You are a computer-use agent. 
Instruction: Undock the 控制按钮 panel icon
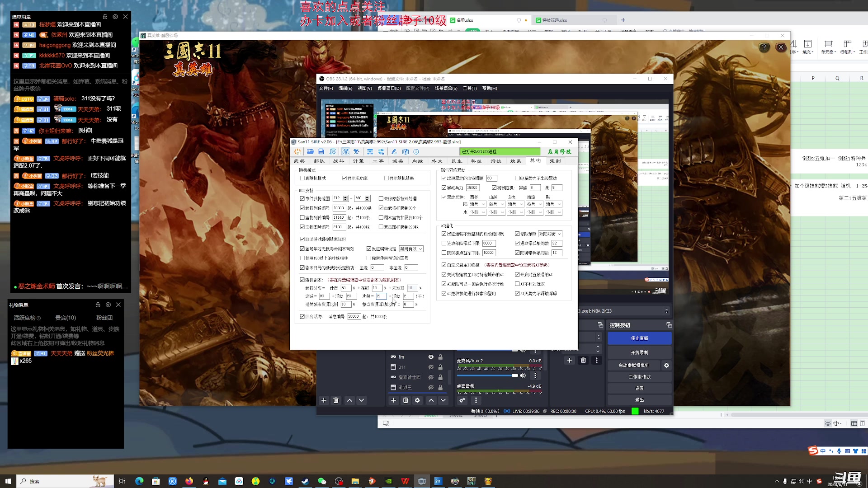coord(669,325)
